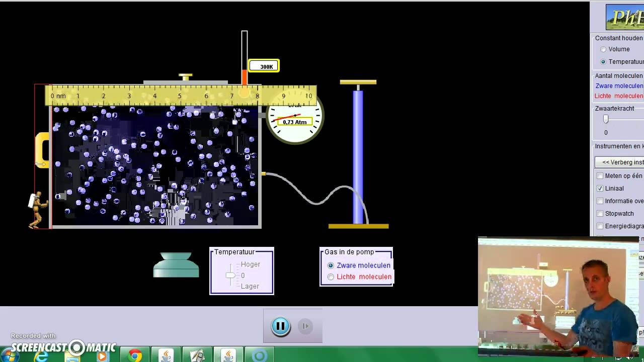Image resolution: width=644 pixels, height=362 pixels.
Task: Click the Verberg instrumenten button
Action: (620, 162)
